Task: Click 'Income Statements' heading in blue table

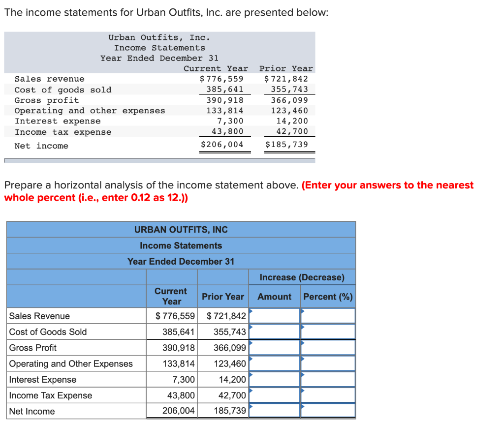Action: pos(181,246)
